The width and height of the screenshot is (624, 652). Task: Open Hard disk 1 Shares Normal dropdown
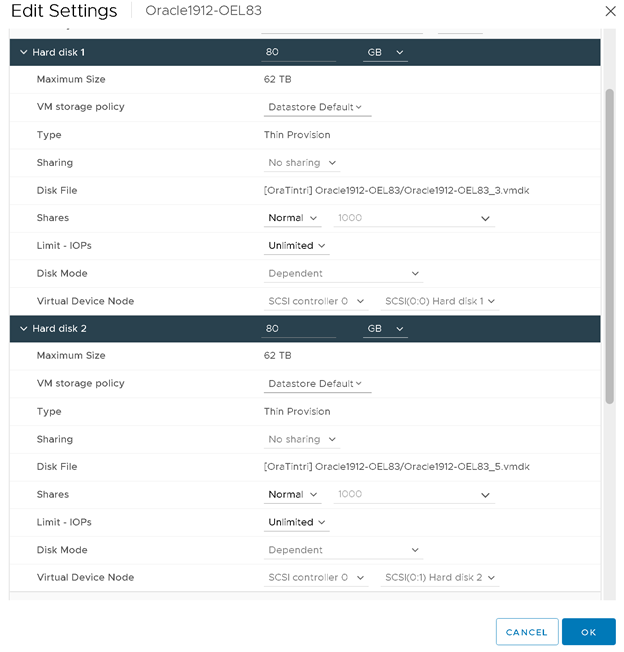[292, 218]
